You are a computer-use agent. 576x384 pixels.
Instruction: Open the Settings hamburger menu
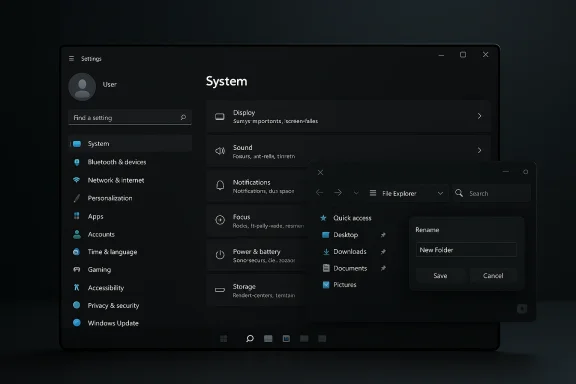pyautogui.click(x=71, y=58)
